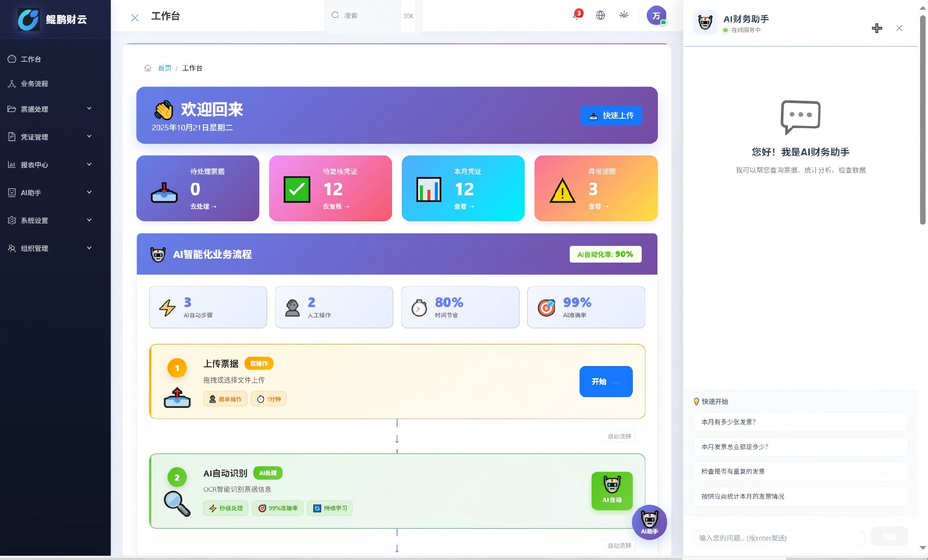This screenshot has width=928, height=560.
Task: Click the 票据处理 folder icon
Action: coord(12,109)
